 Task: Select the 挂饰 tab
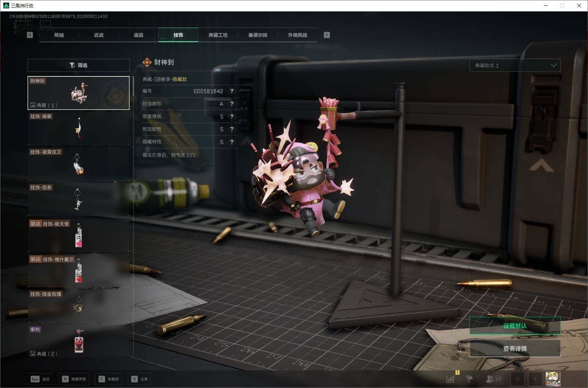click(x=178, y=35)
